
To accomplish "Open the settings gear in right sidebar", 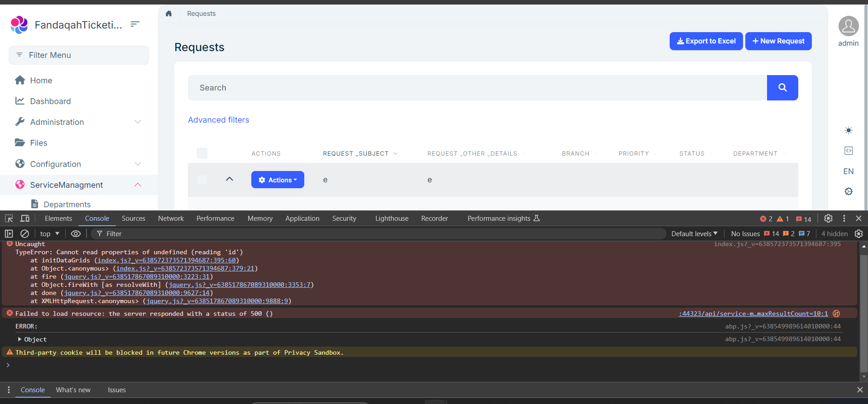I will (848, 191).
